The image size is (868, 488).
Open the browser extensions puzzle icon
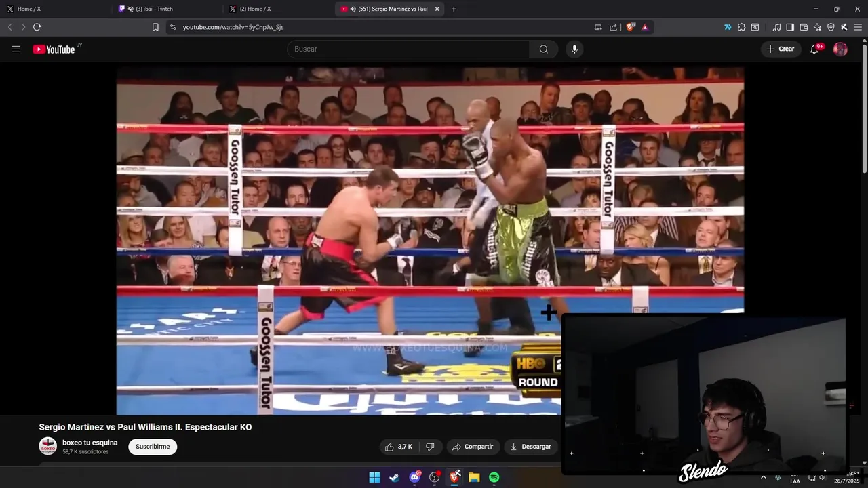point(741,27)
